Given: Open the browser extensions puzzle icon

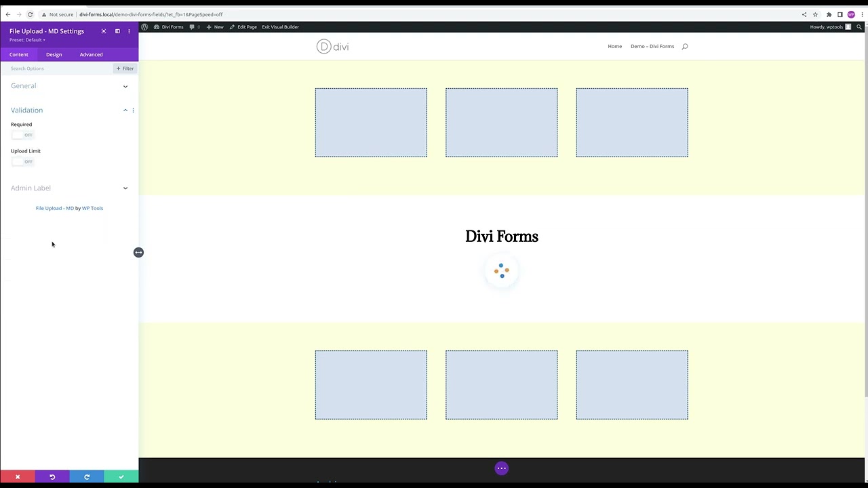Looking at the screenshot, I should (829, 14).
